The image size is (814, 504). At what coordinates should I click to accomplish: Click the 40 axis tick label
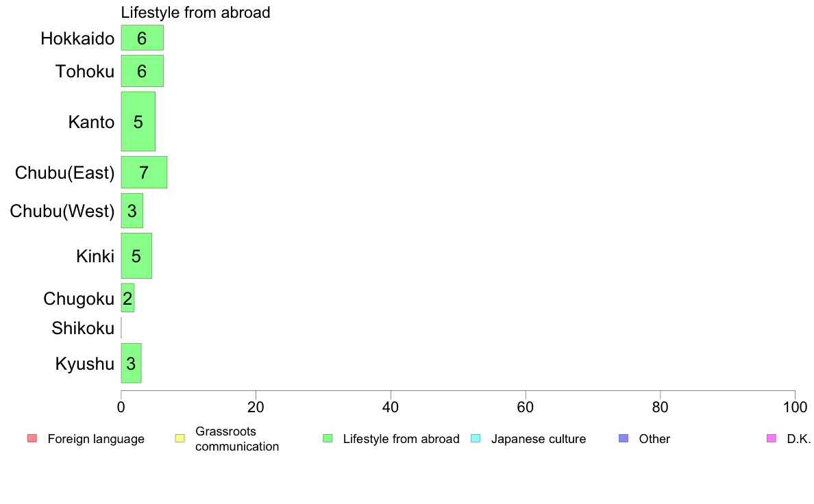[391, 407]
